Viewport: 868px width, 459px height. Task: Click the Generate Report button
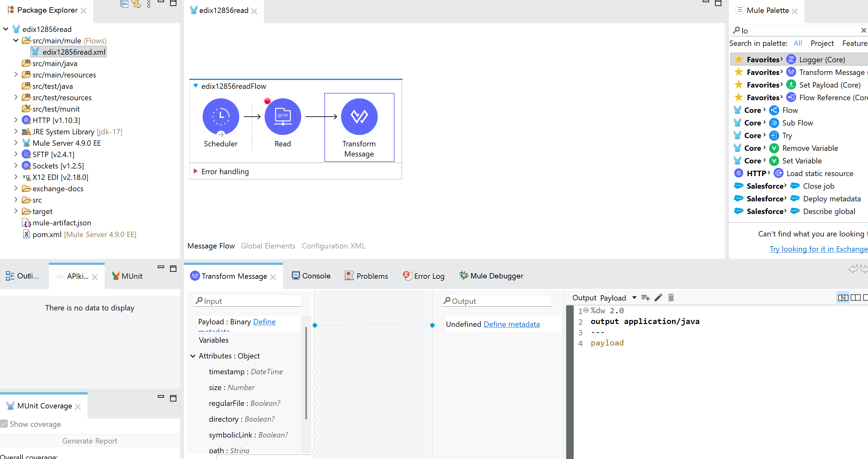click(x=89, y=440)
